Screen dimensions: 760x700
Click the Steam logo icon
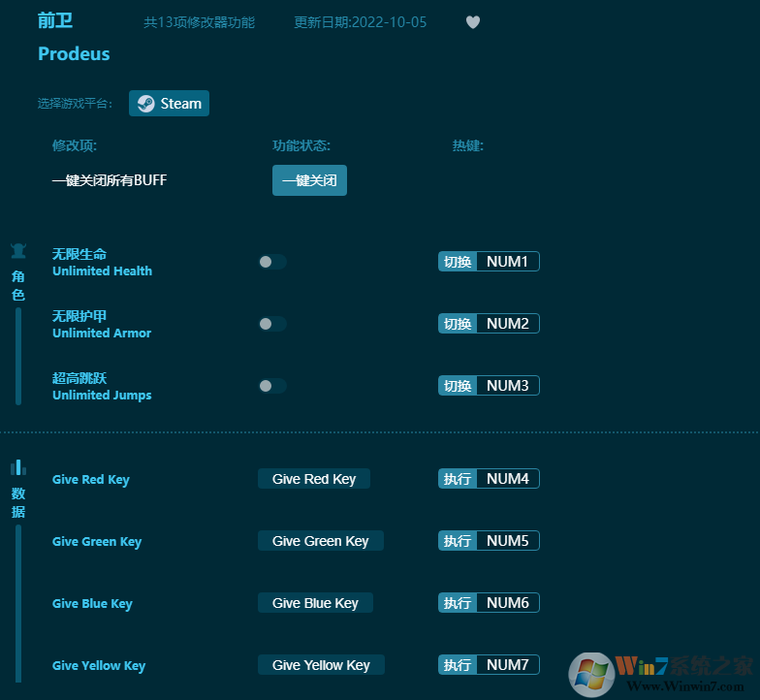(x=145, y=103)
